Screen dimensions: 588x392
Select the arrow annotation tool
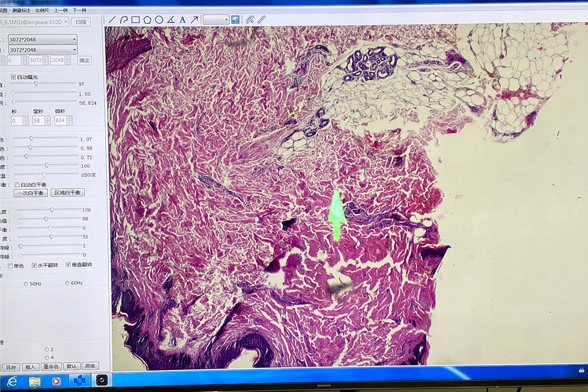[194, 19]
